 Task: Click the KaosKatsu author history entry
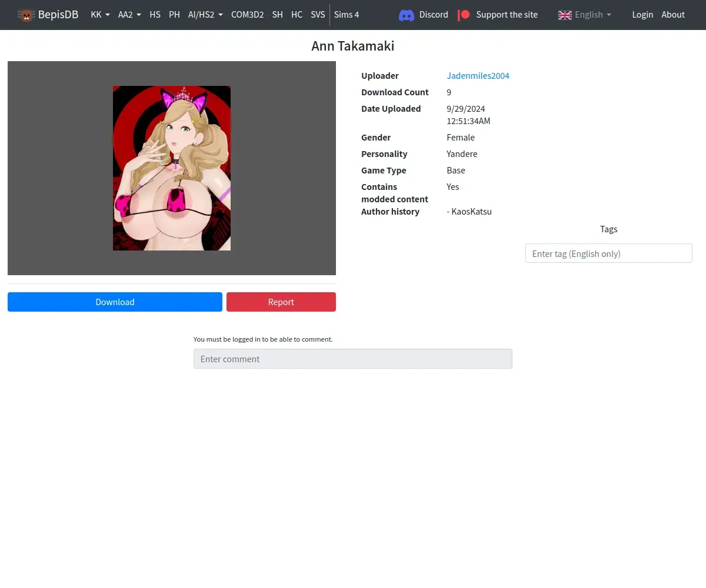coord(469,212)
